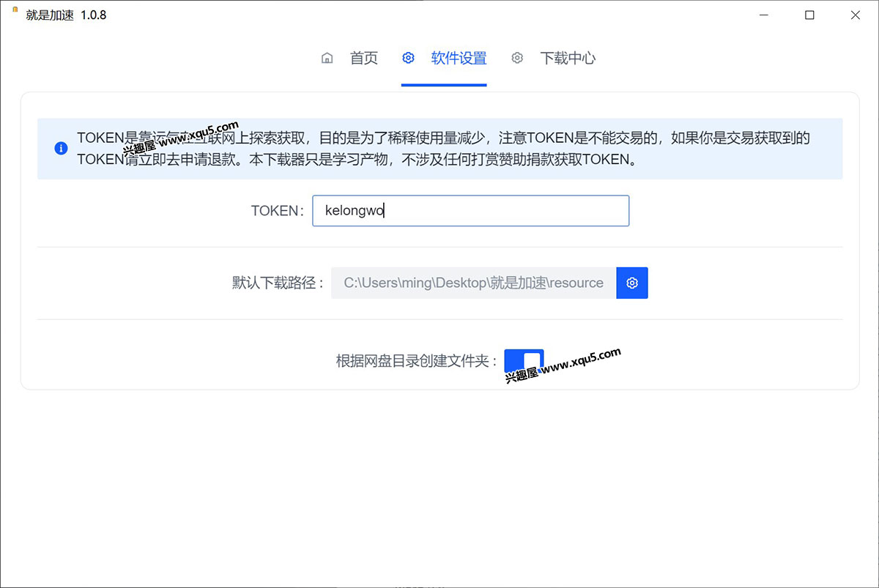Click the 默认下载路径 label
This screenshot has width=879, height=588.
(278, 283)
